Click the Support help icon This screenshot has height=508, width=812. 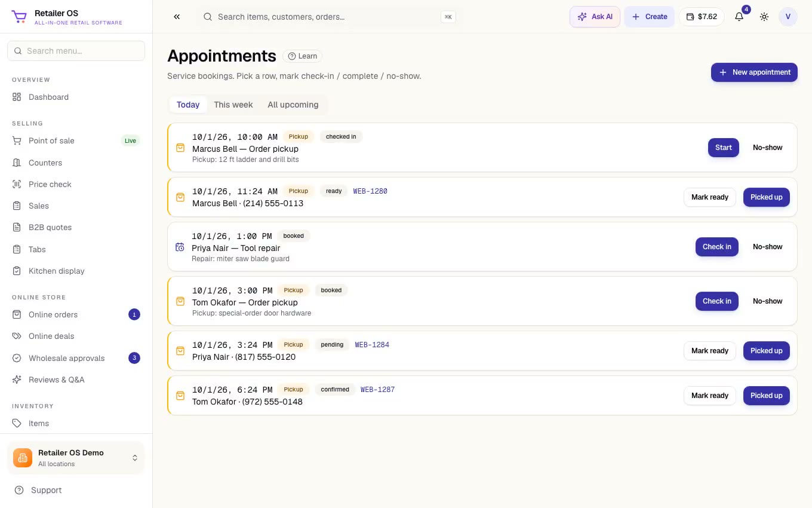point(19,490)
